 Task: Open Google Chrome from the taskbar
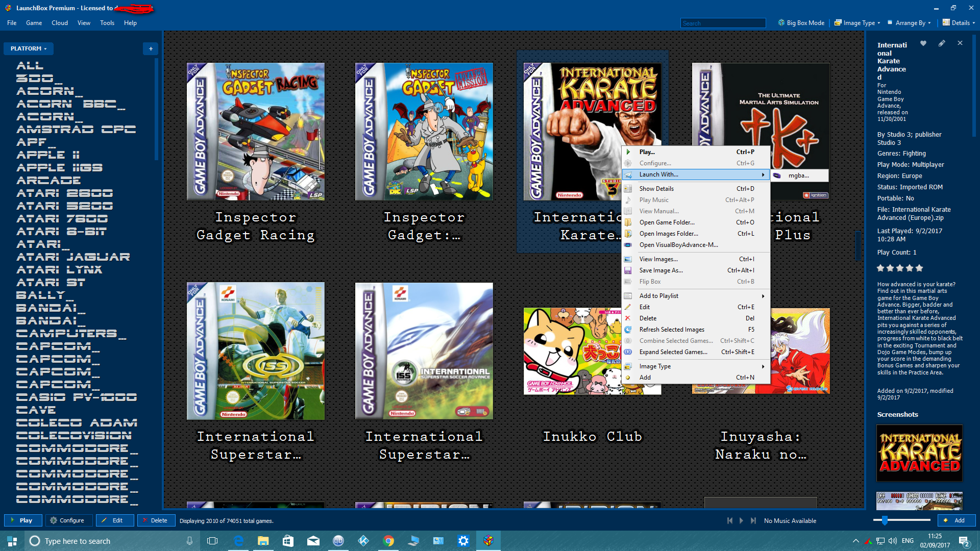[x=388, y=541]
